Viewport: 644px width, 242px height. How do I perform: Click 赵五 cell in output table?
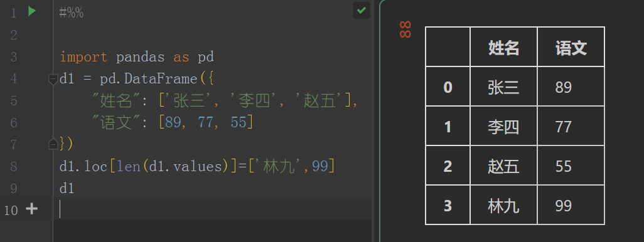click(x=503, y=166)
